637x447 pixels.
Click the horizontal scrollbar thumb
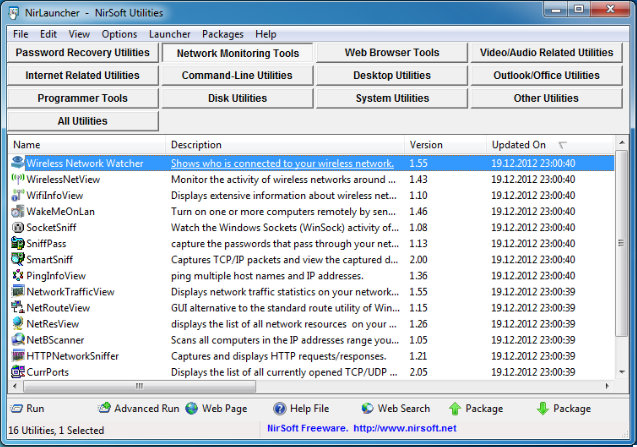pyautogui.click(x=139, y=386)
